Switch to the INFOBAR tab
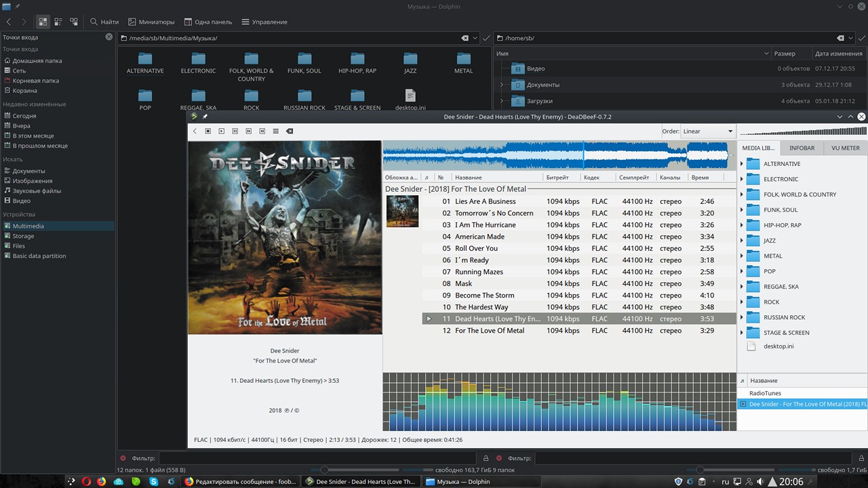Image resolution: width=868 pixels, height=488 pixels. (802, 148)
